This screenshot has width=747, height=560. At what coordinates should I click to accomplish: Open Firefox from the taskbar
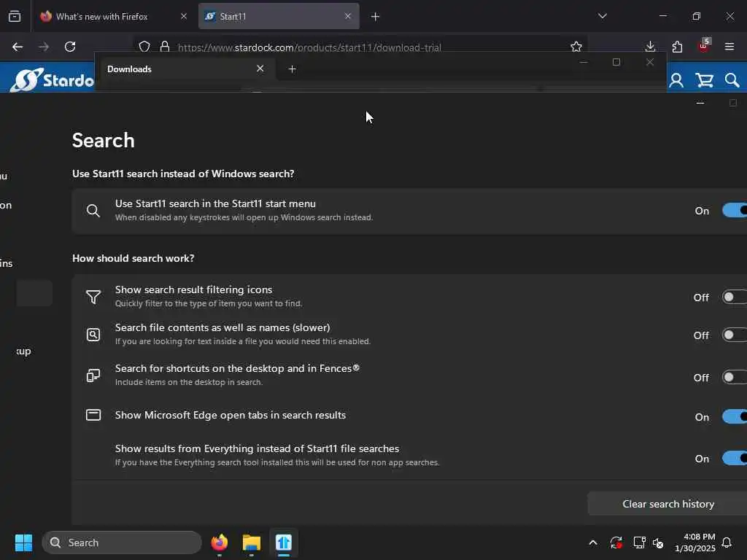pyautogui.click(x=220, y=542)
